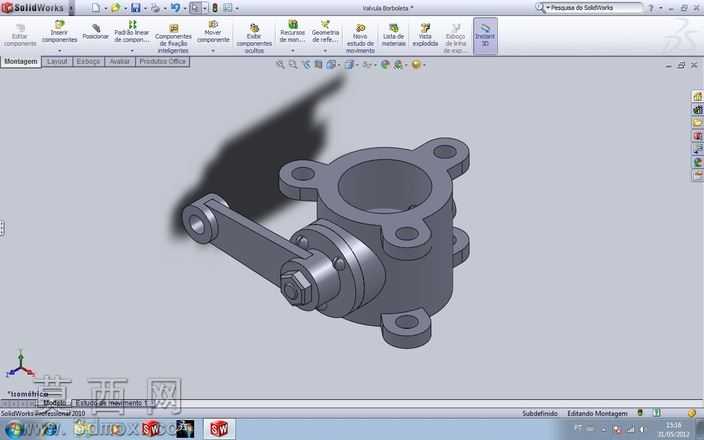Click Padrão linear de componentes tool
This screenshot has width=704, height=440.
(x=132, y=31)
